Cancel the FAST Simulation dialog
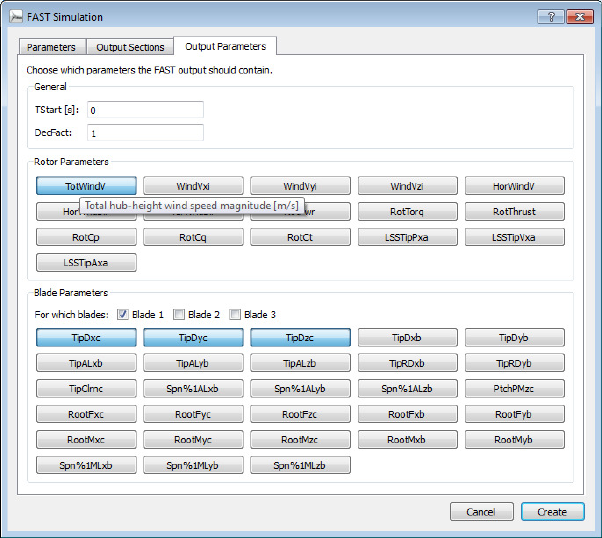The image size is (602, 538). (481, 512)
